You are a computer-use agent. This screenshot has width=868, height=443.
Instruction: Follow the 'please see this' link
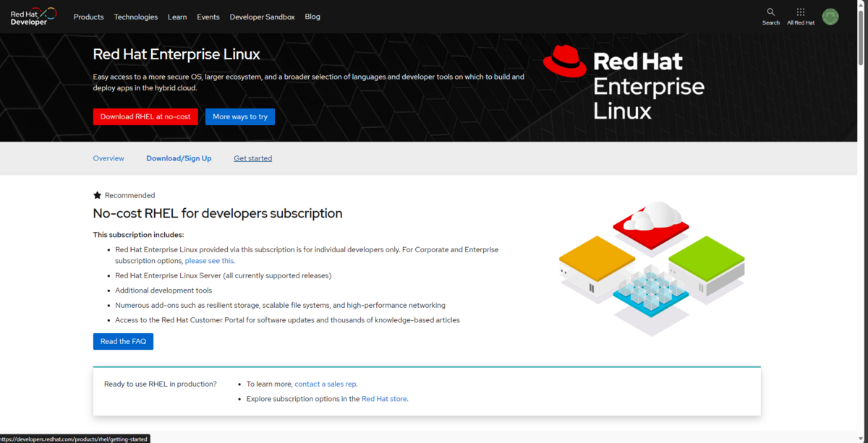coord(209,261)
